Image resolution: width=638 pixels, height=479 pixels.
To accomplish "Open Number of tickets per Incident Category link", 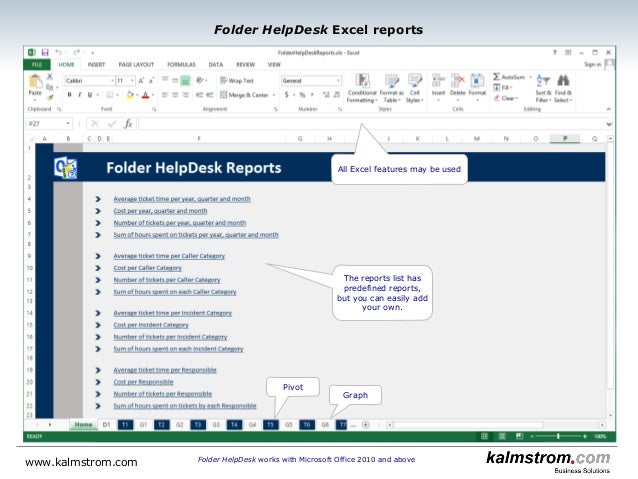I will pos(170,337).
